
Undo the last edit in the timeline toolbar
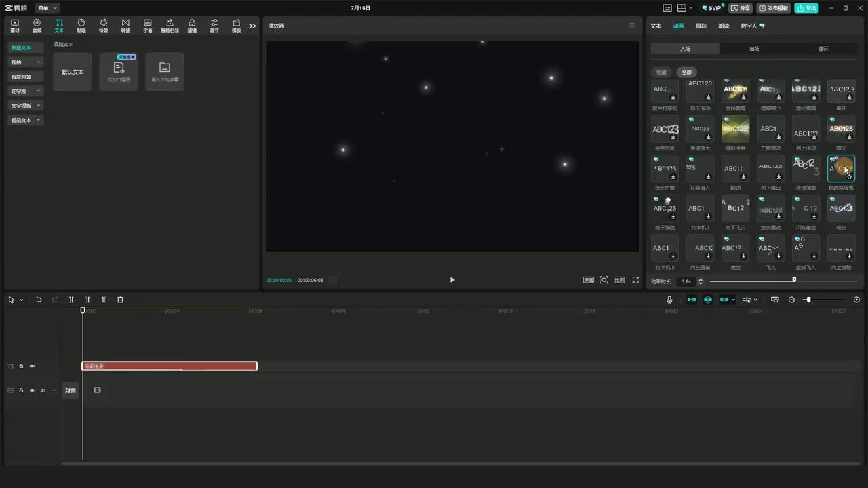pos(39,300)
